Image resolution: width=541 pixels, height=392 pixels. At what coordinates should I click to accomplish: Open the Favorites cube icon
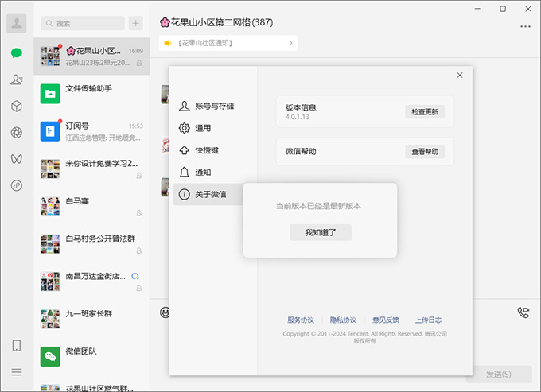tap(17, 107)
